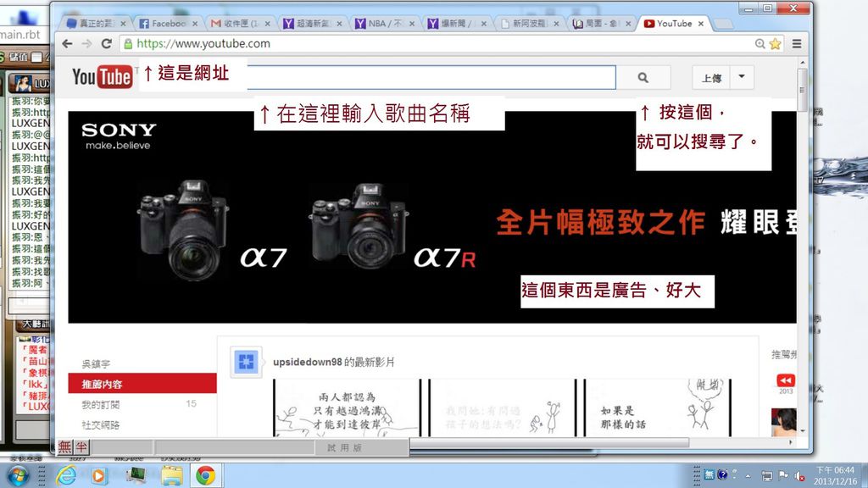Image resolution: width=868 pixels, height=488 pixels.
Task: Switch to the Gmail 收件匣 tab
Action: pyautogui.click(x=240, y=23)
